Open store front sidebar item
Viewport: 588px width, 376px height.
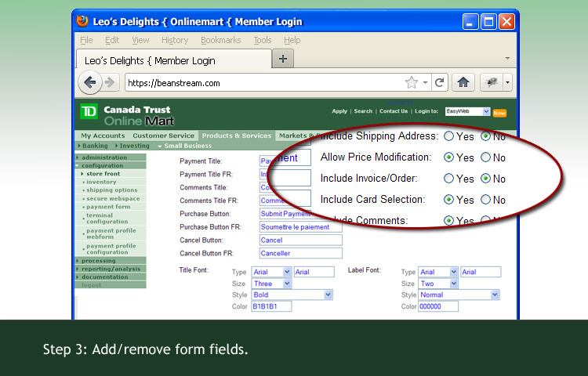pyautogui.click(x=103, y=174)
